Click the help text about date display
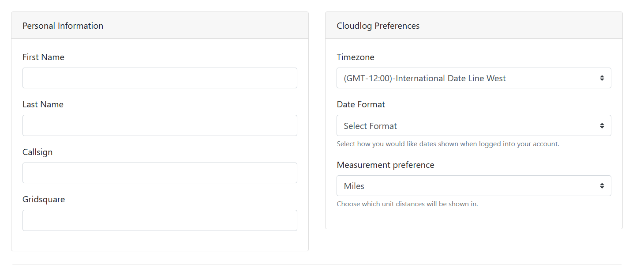Screen dimensions: 644x265 point(448,144)
